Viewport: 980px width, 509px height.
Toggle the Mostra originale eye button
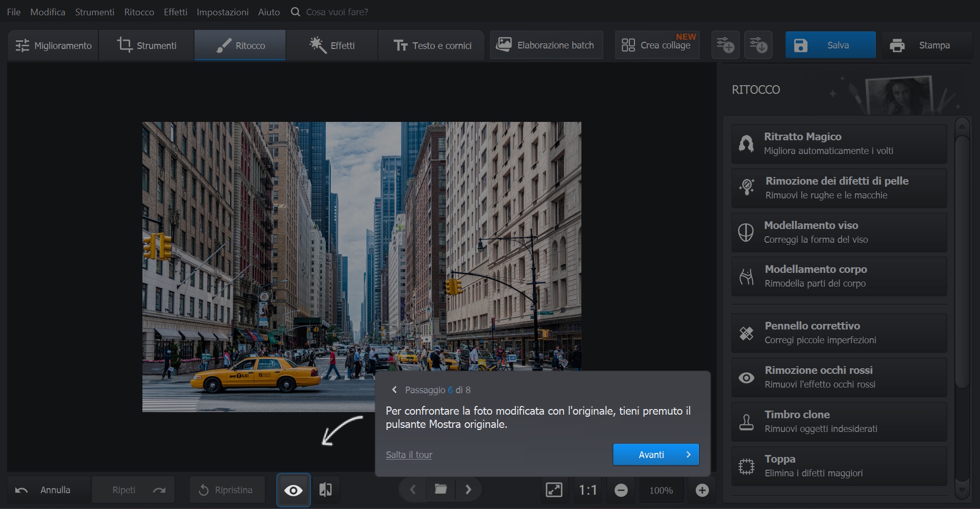[x=293, y=490]
